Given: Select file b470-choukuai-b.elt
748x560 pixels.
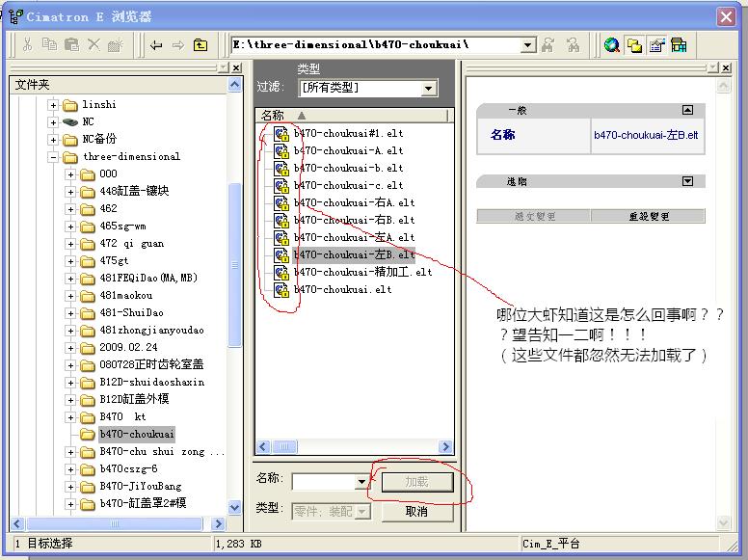Looking at the screenshot, I should 348,168.
